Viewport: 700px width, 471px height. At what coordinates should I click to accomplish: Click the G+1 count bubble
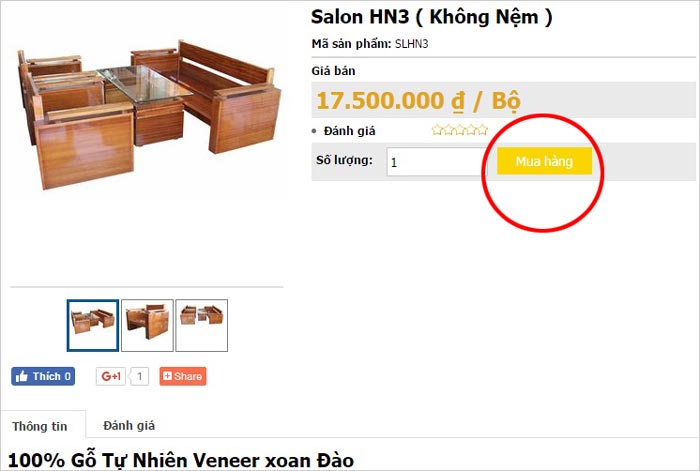point(139,376)
